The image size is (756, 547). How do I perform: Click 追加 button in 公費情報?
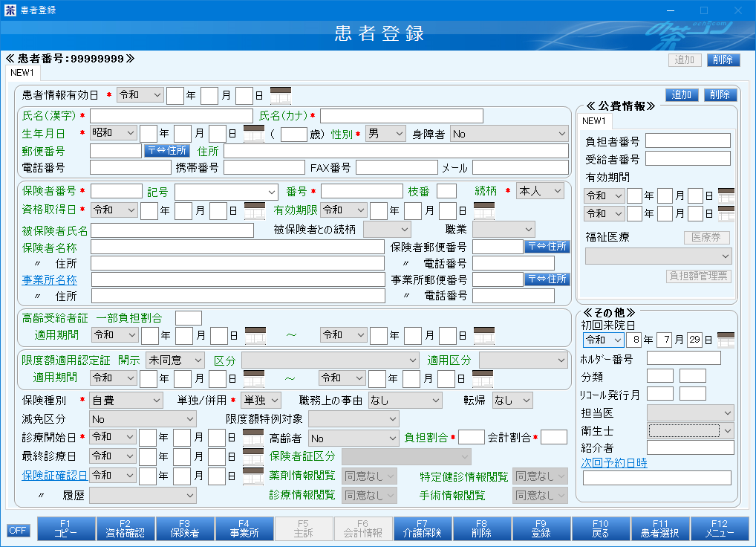tap(682, 94)
